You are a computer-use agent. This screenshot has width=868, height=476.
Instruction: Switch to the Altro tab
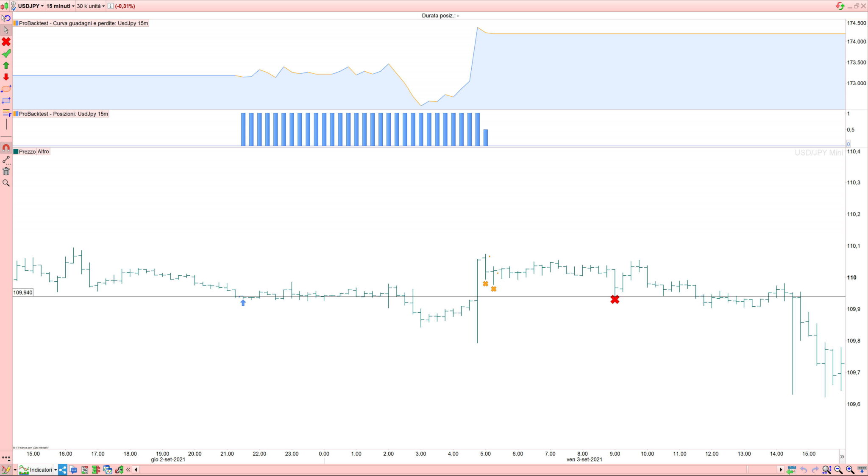point(43,151)
